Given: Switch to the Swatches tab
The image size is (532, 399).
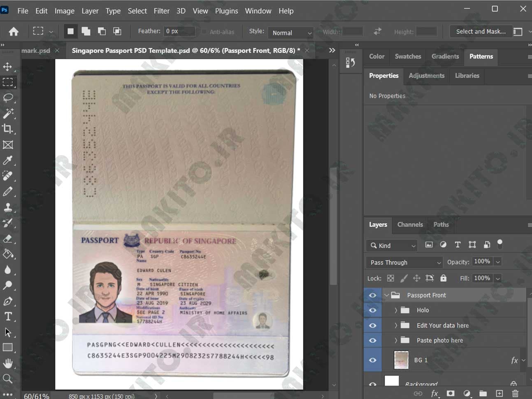Looking at the screenshot, I should pos(408,56).
